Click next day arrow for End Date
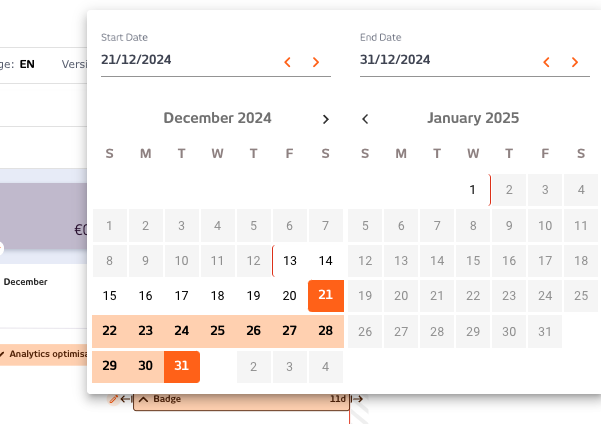Viewport: 601px width, 424px height. coord(575,62)
